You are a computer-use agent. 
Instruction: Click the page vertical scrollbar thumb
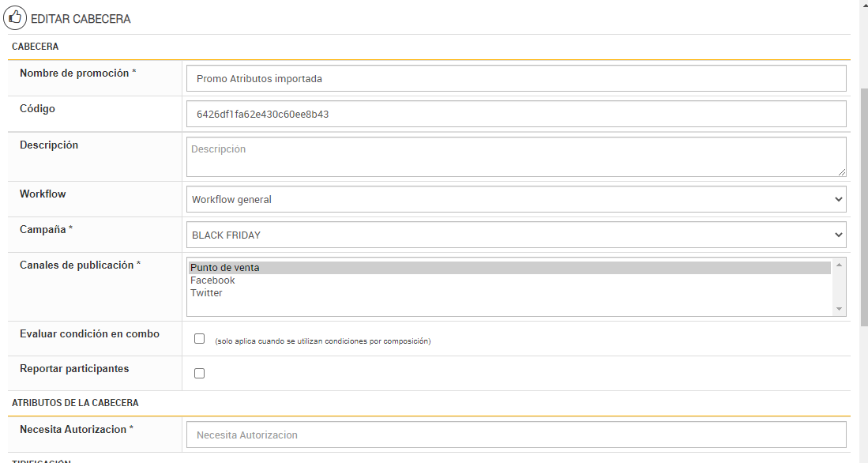click(x=863, y=205)
